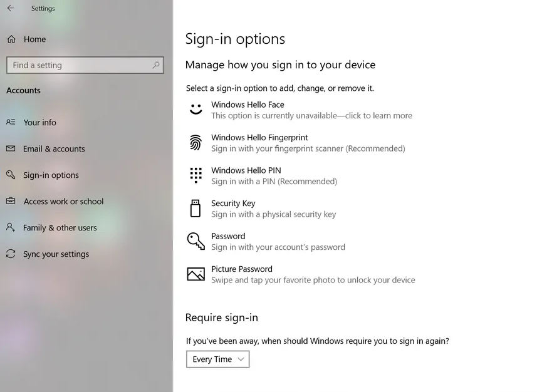Click 'Sign in with your fingerprint scanner' description

coord(308,148)
